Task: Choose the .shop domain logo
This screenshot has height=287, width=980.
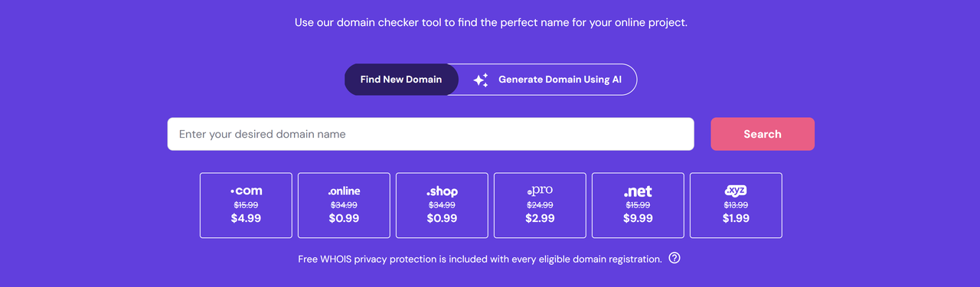Action: coord(442,191)
